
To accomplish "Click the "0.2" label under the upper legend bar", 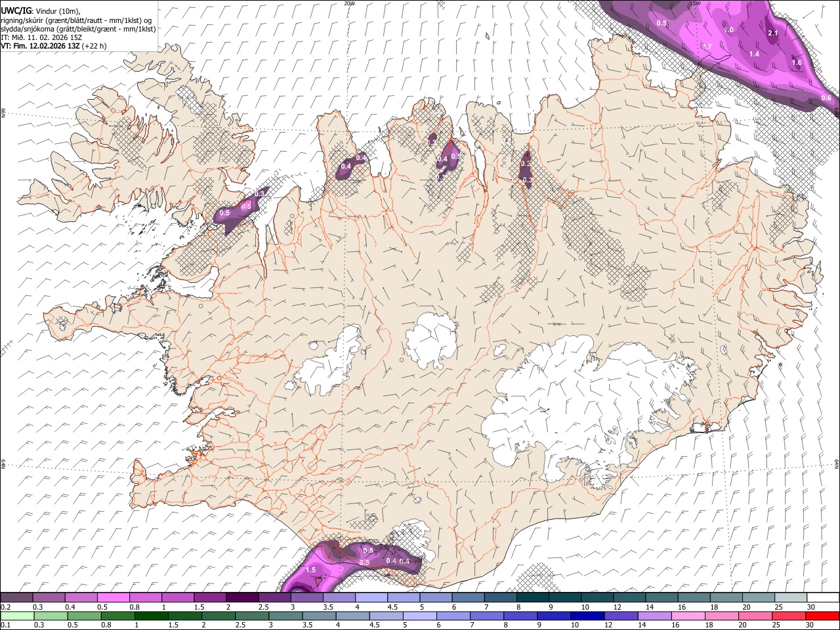I will [6, 607].
